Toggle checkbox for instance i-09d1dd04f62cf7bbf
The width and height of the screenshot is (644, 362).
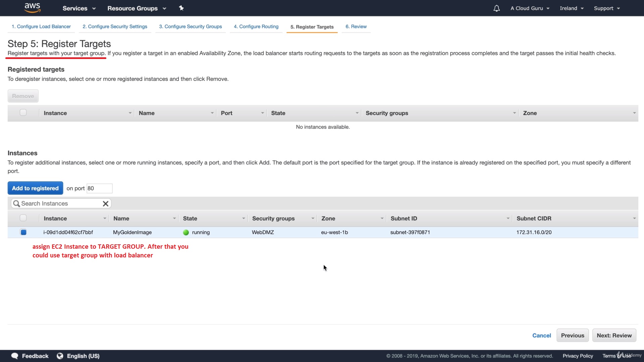[x=23, y=232]
